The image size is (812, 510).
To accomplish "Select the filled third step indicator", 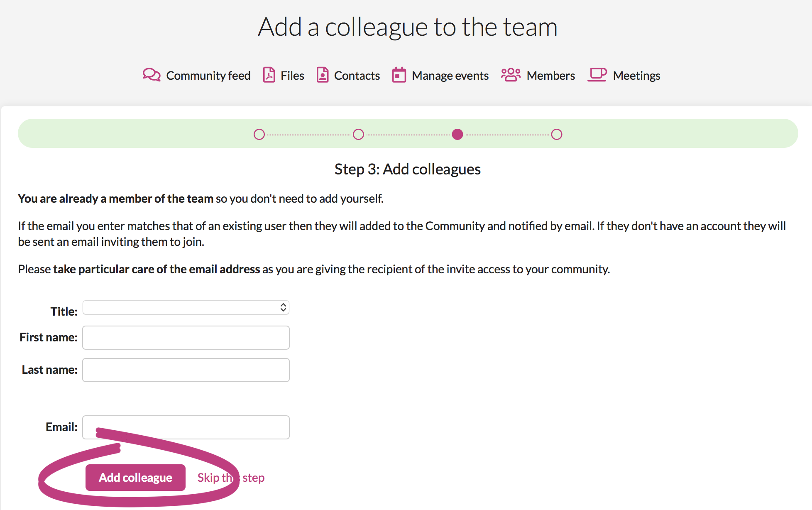I will [457, 135].
